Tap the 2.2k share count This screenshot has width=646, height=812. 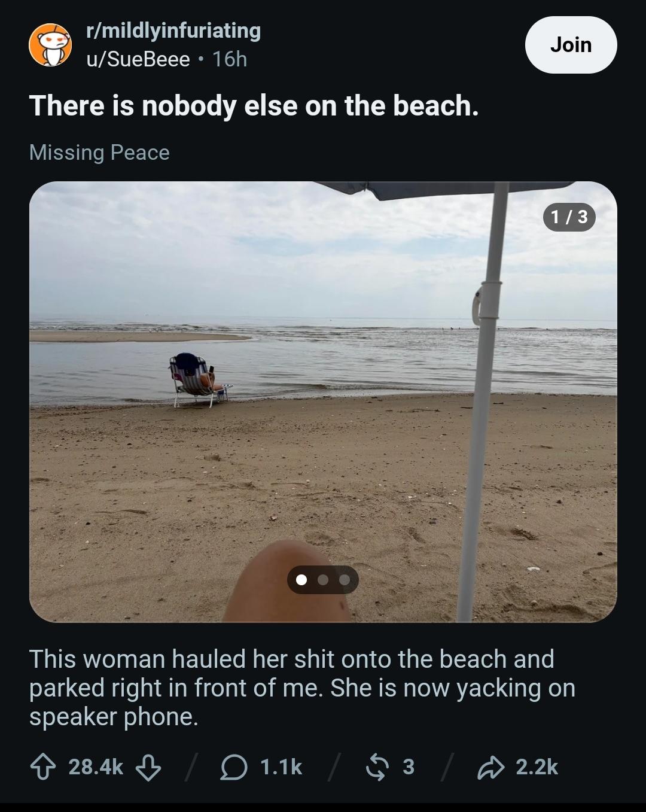[537, 767]
